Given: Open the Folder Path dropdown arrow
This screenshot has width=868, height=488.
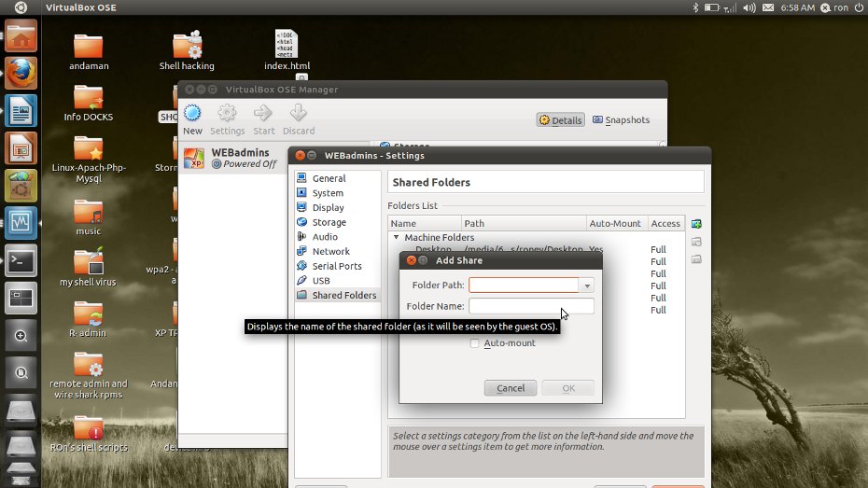Looking at the screenshot, I should 587,286.
